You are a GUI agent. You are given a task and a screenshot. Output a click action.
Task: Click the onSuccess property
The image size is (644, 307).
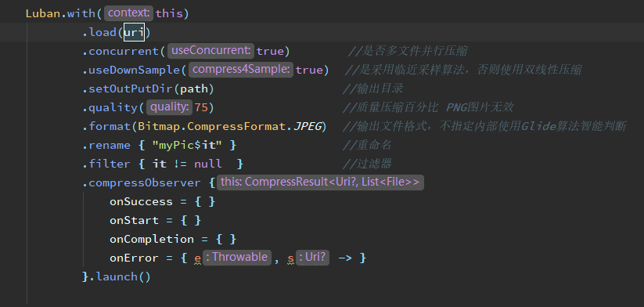[141, 202]
